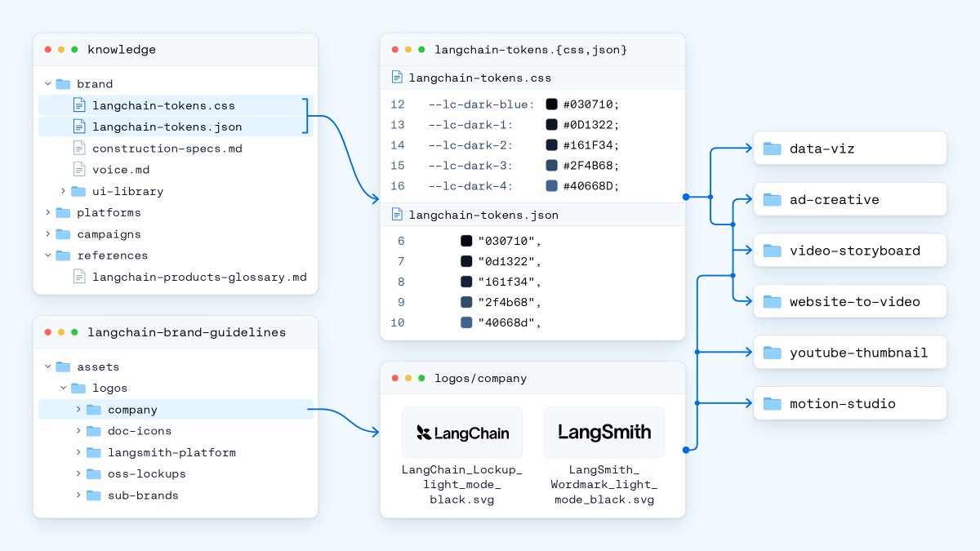Expand the company folder chevron

78,409
